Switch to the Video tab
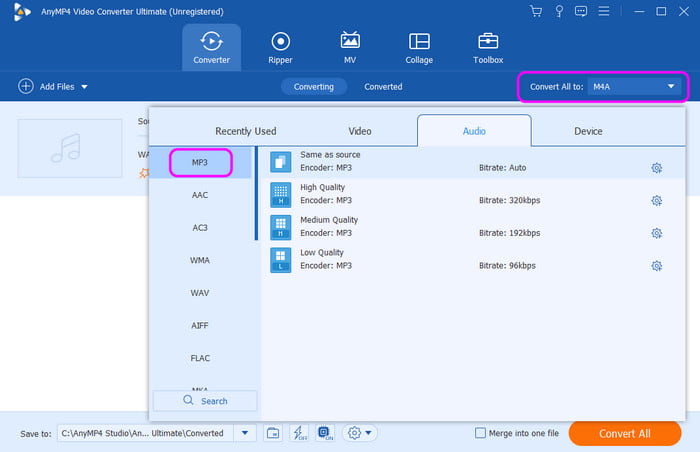The width and height of the screenshot is (700, 452). click(x=360, y=131)
